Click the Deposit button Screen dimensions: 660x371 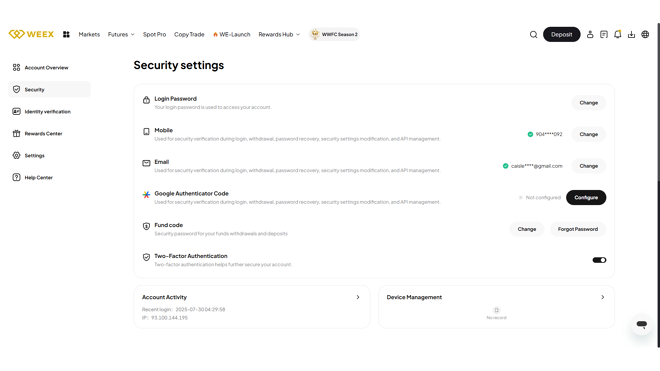[x=562, y=35]
